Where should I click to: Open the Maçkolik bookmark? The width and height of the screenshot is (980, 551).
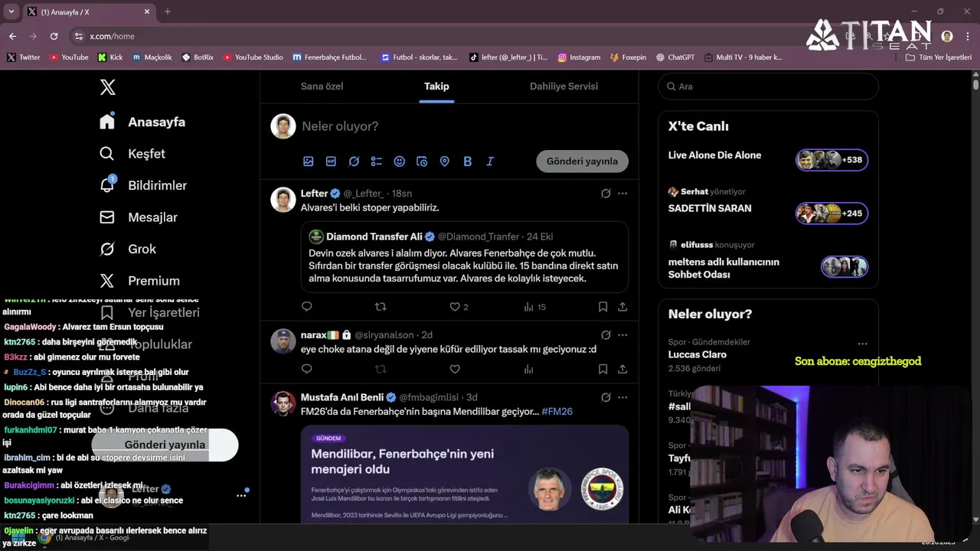click(152, 57)
